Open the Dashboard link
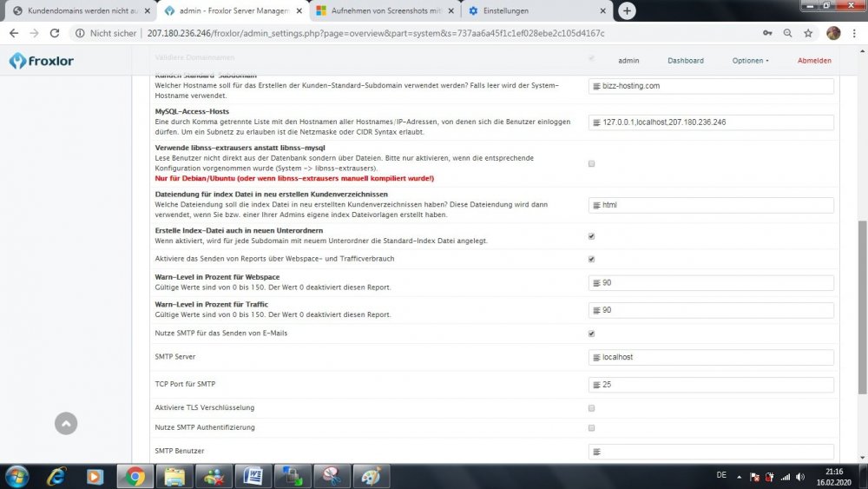 [685, 61]
